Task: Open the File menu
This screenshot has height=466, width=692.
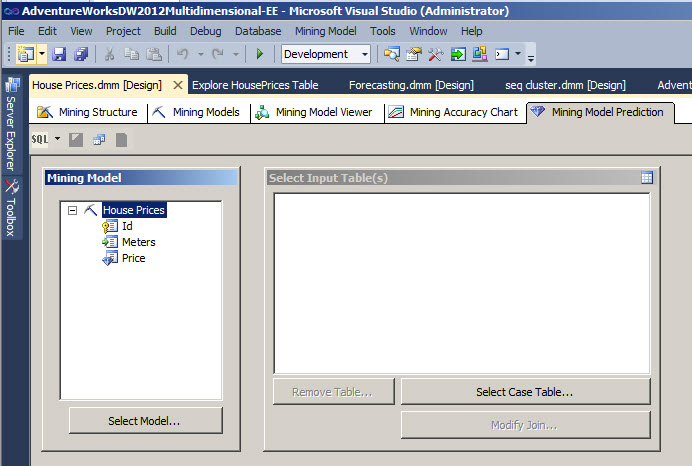Action: (16, 31)
